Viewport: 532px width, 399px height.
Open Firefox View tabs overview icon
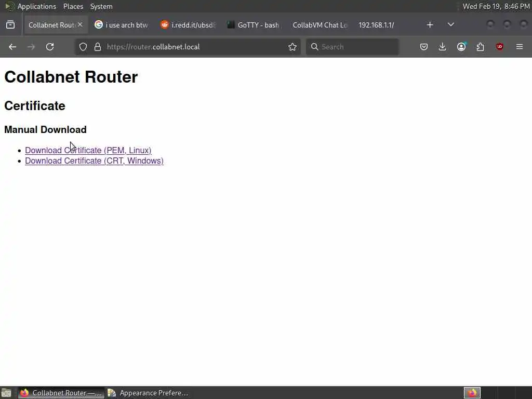pos(10,25)
